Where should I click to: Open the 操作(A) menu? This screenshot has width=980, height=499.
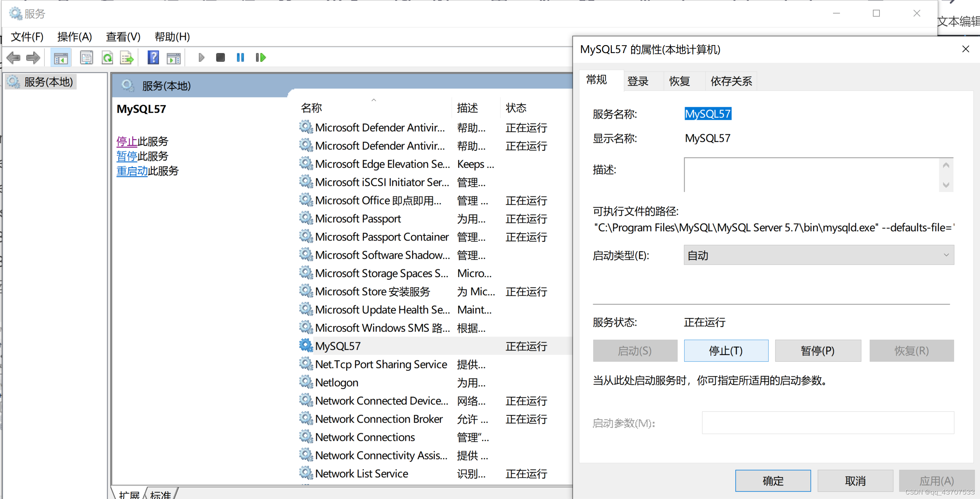74,37
